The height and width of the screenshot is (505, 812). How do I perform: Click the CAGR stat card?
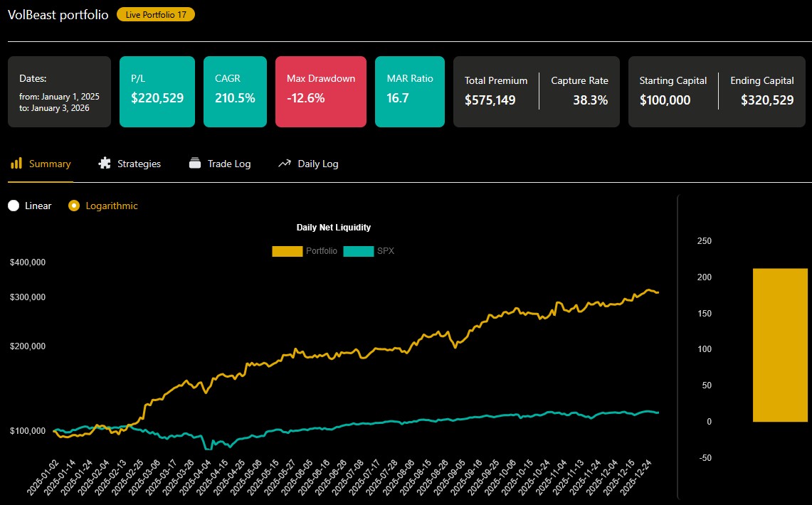235,91
